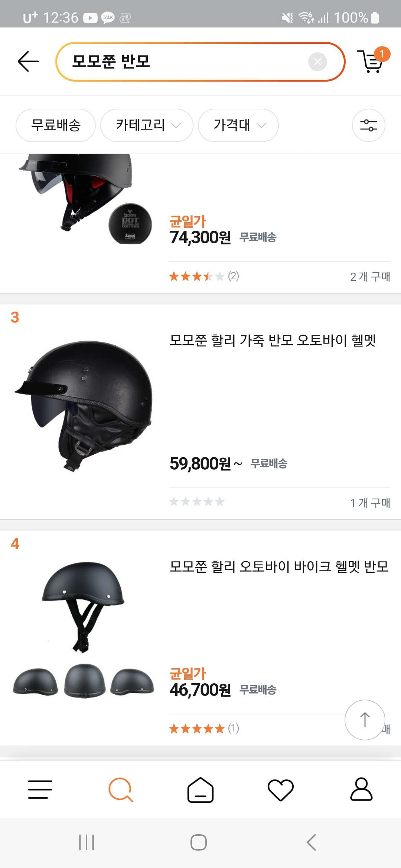Open 모모쭌 할리 가족 반모 오토바이 헬멧 listing
The image size is (401, 868).
273,340
